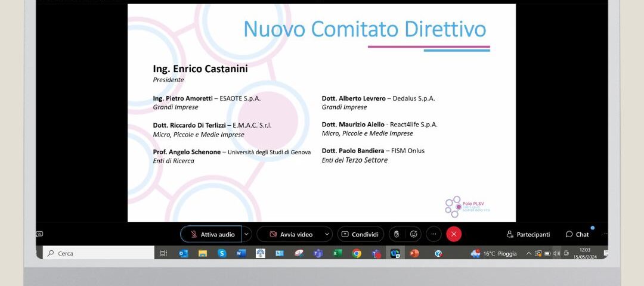Open the more options ellipsis button
644x286 pixels.
(434, 234)
